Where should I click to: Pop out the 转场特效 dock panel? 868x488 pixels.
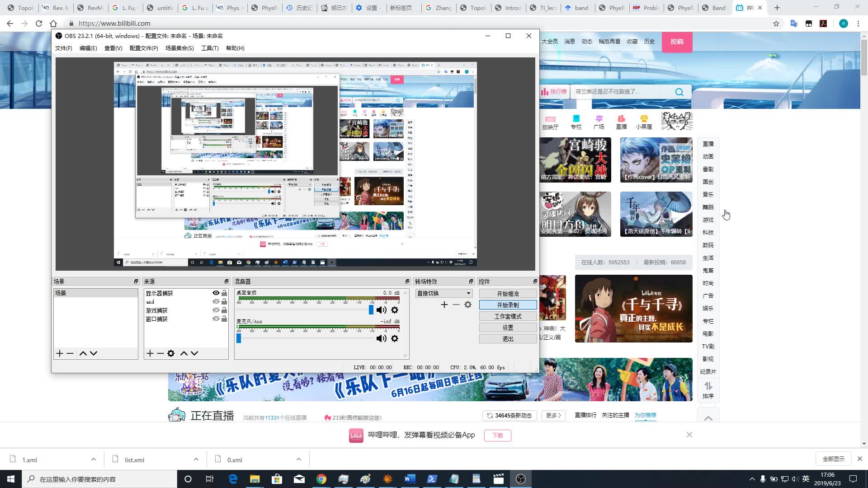[x=471, y=282]
